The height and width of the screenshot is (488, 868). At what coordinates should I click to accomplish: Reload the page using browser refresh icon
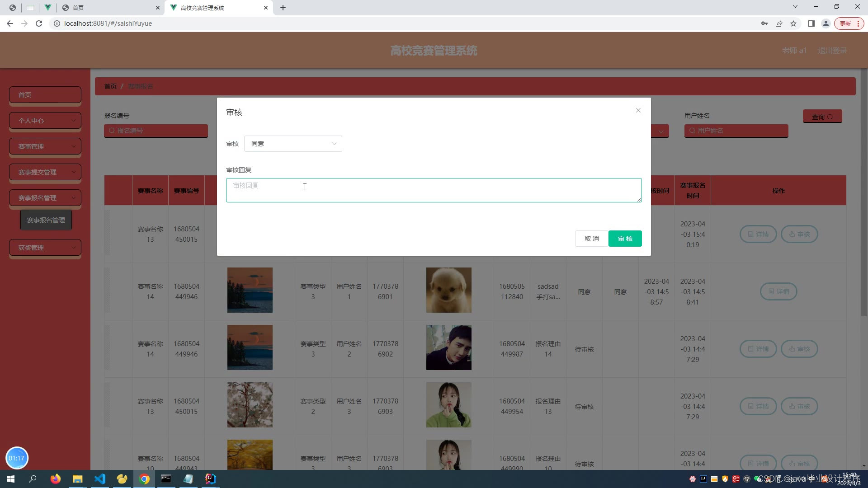click(x=39, y=23)
